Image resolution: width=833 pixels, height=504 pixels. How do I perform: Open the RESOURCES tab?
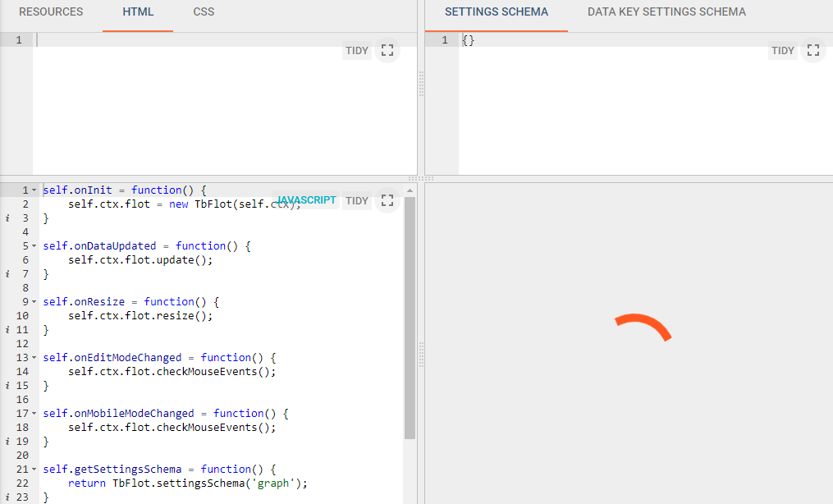[x=51, y=11]
